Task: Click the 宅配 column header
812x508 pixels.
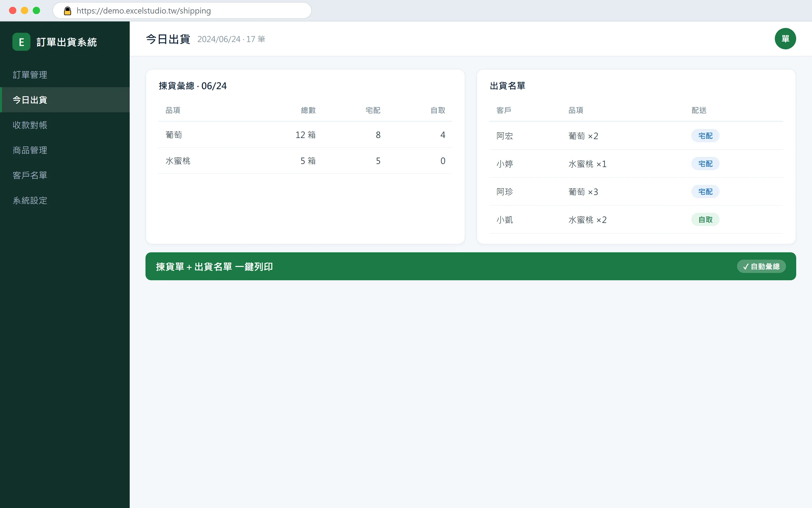Action: 373,110
